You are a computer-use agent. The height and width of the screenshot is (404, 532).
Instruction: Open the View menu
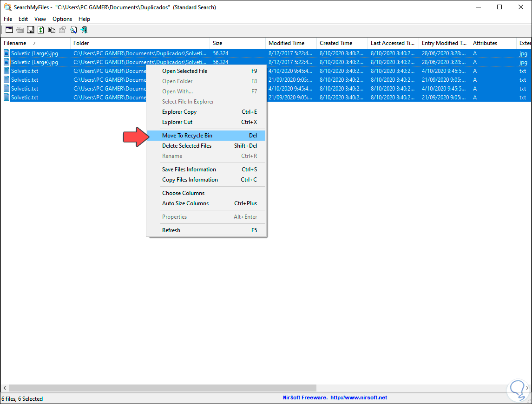pos(40,19)
